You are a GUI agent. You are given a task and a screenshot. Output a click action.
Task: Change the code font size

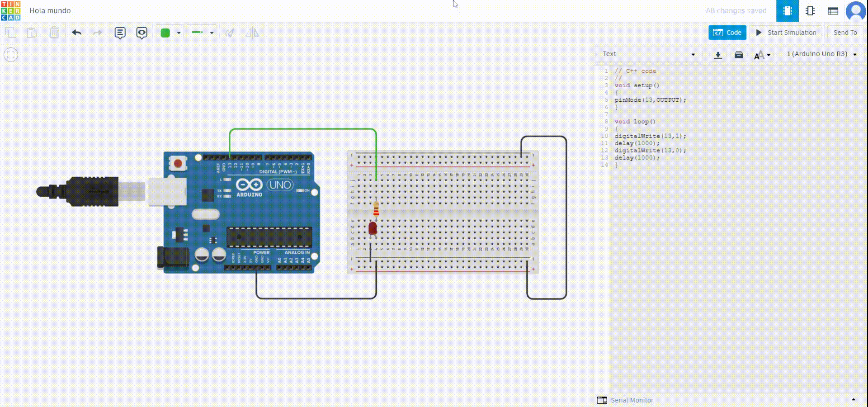click(x=762, y=55)
